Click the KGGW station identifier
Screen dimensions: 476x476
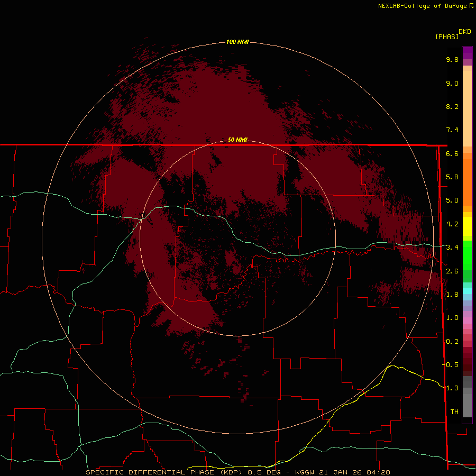click(x=305, y=472)
